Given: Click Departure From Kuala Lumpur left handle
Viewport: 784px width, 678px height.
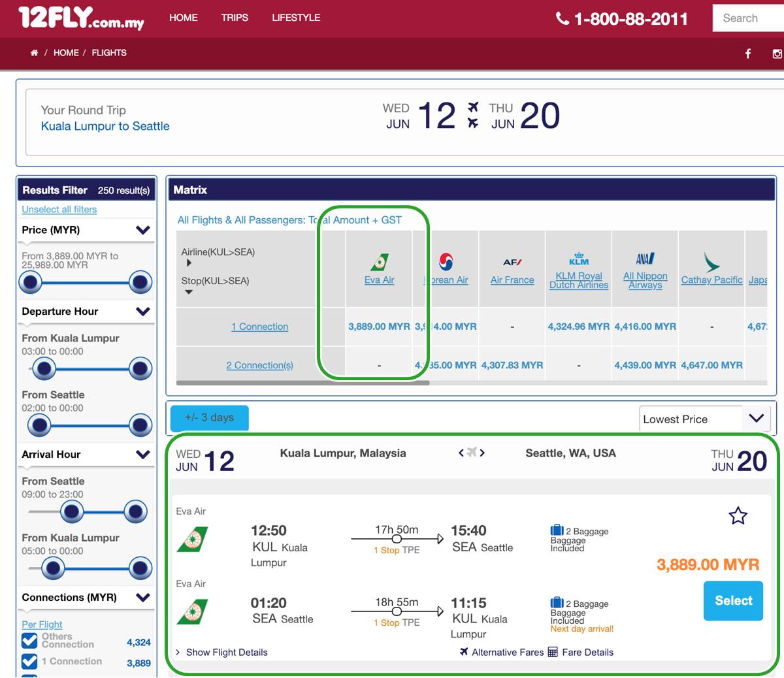Looking at the screenshot, I should [44, 369].
